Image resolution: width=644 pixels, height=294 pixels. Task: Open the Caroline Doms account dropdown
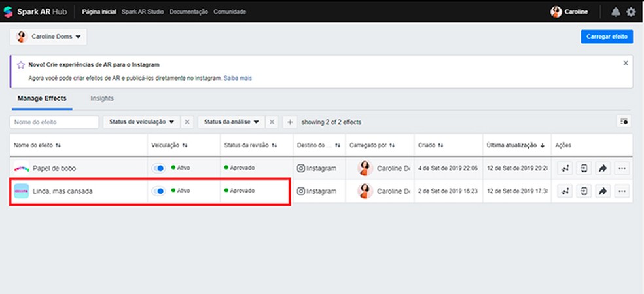coord(48,37)
